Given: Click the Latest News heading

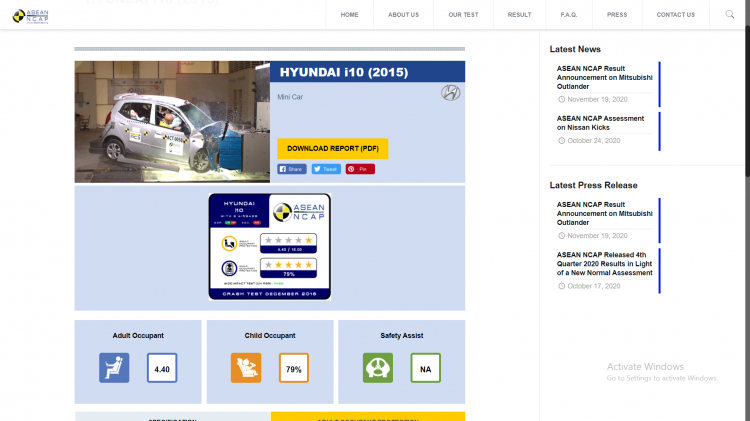Looking at the screenshot, I should [575, 49].
